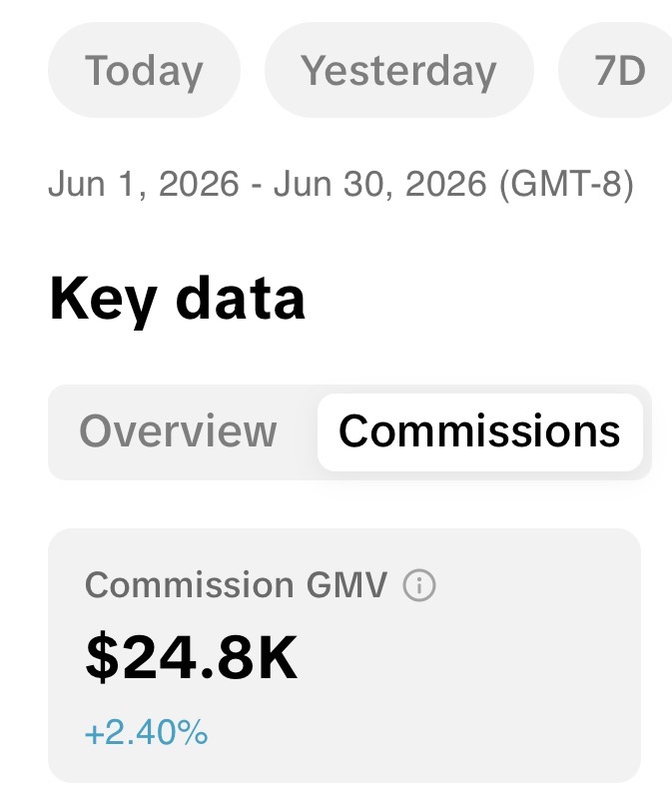Tap the $24.8K GMV value
Screen dimensions: 672x791
(192, 658)
